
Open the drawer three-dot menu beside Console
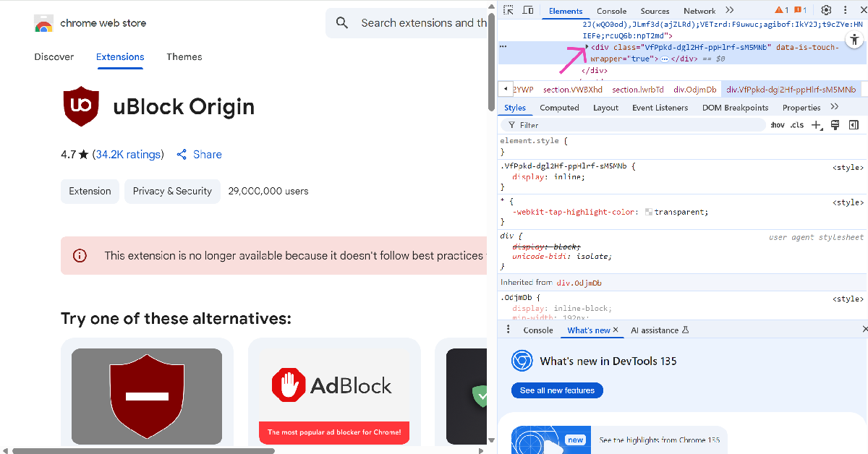(508, 330)
